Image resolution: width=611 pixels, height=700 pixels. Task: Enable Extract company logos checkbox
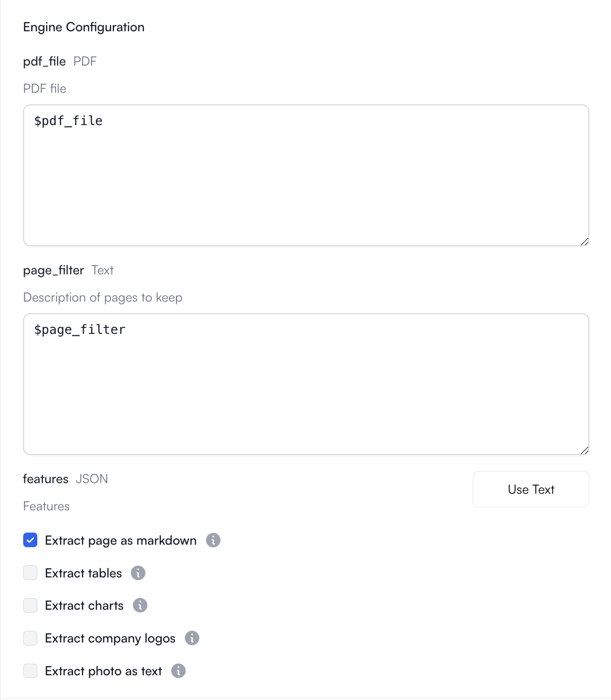pos(30,638)
